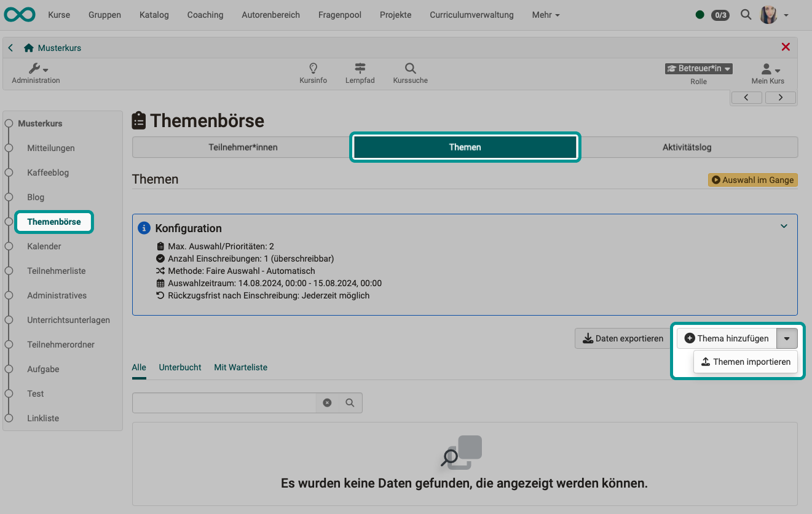Screen dimensions: 812x514
Task: Select Kalender in the course sidebar
Action: 44,246
